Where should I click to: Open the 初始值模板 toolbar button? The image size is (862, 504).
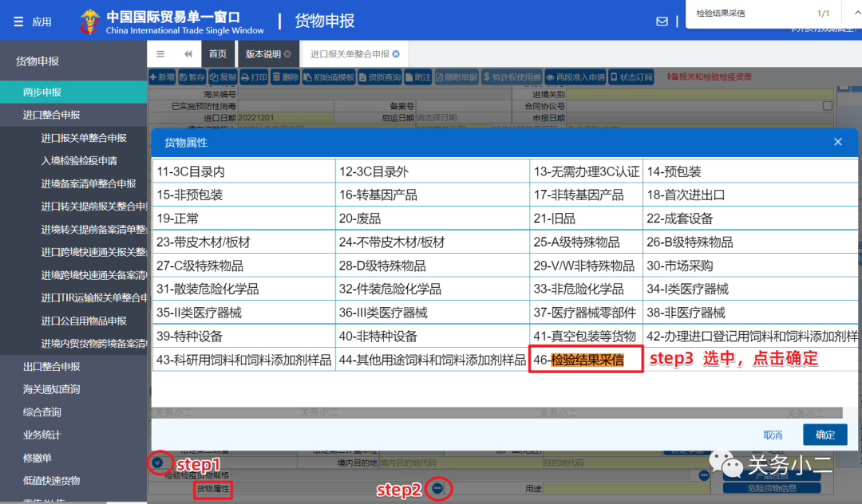pos(329,77)
